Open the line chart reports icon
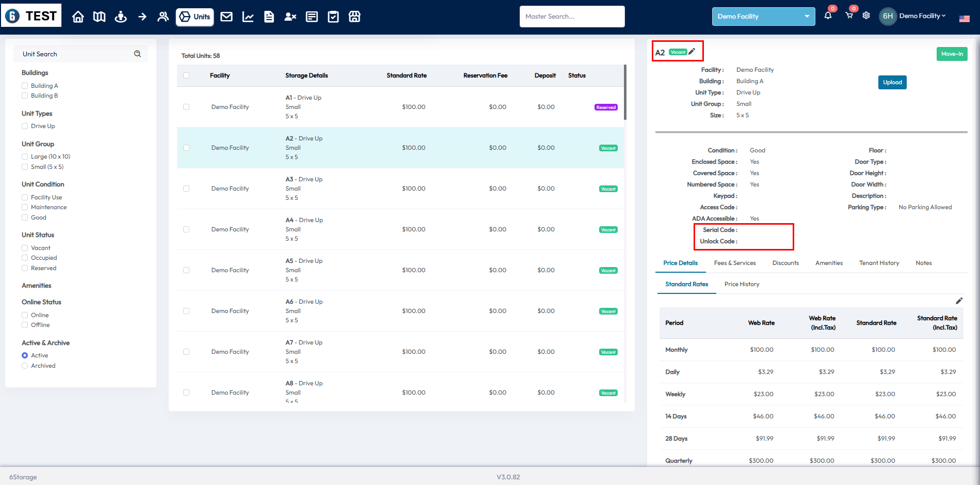The height and width of the screenshot is (485, 980). pos(248,17)
